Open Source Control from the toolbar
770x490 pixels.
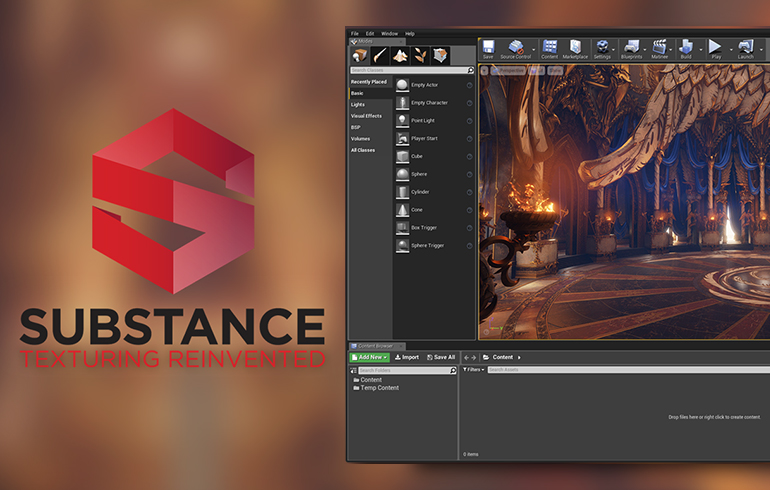coord(515,47)
